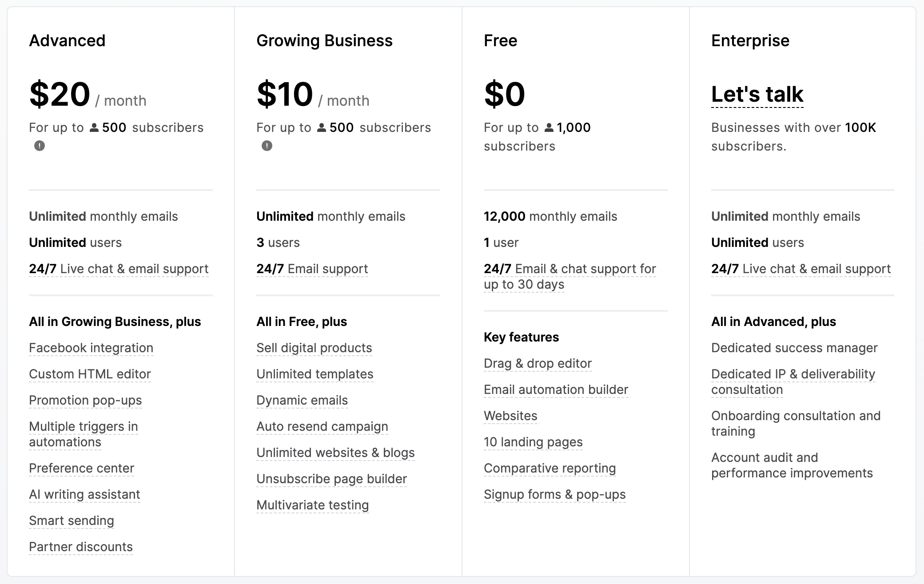Click Email automation builder feature

tap(556, 389)
